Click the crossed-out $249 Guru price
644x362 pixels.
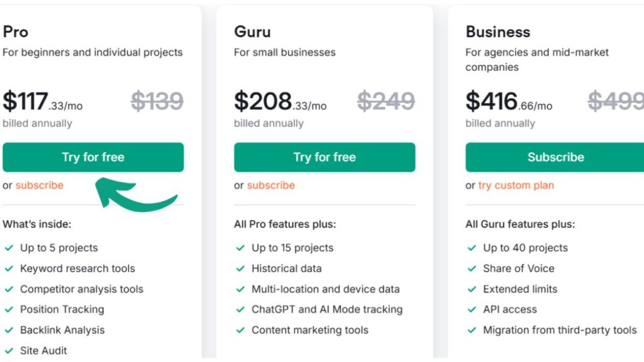[386, 101]
